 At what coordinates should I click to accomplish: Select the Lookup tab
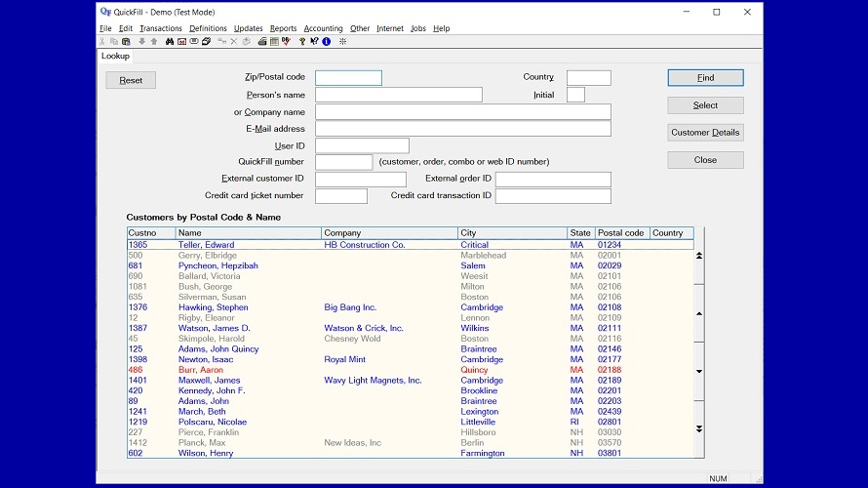[115, 56]
